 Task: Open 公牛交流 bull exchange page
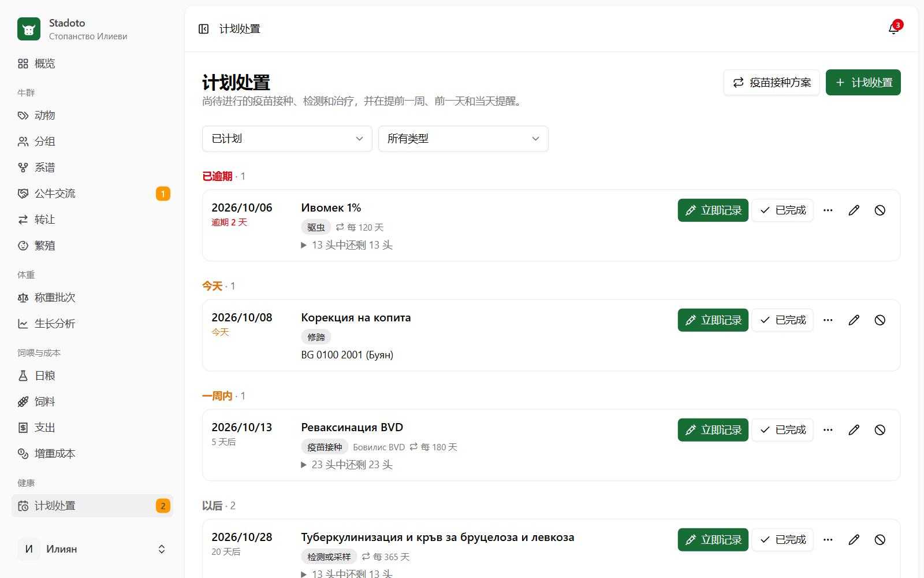92,194
